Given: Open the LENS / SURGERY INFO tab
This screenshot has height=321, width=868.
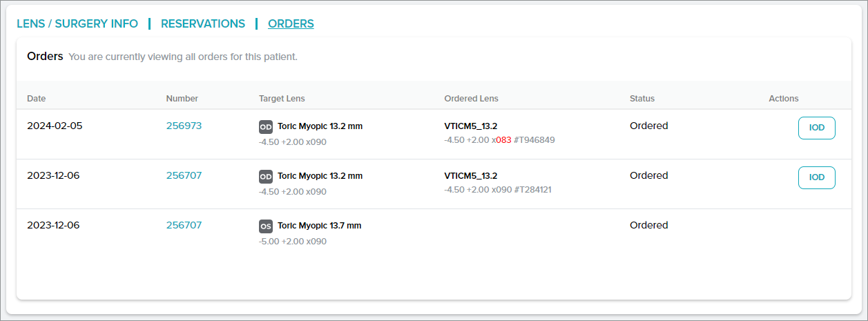Looking at the screenshot, I should (x=77, y=23).
